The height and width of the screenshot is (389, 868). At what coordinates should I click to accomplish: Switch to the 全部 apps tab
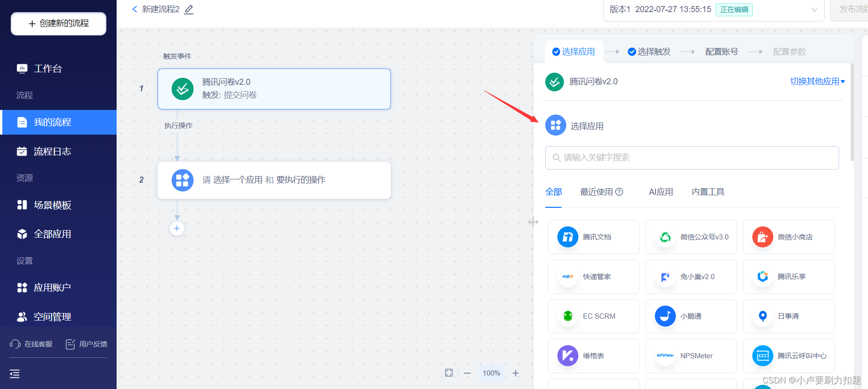tap(554, 192)
